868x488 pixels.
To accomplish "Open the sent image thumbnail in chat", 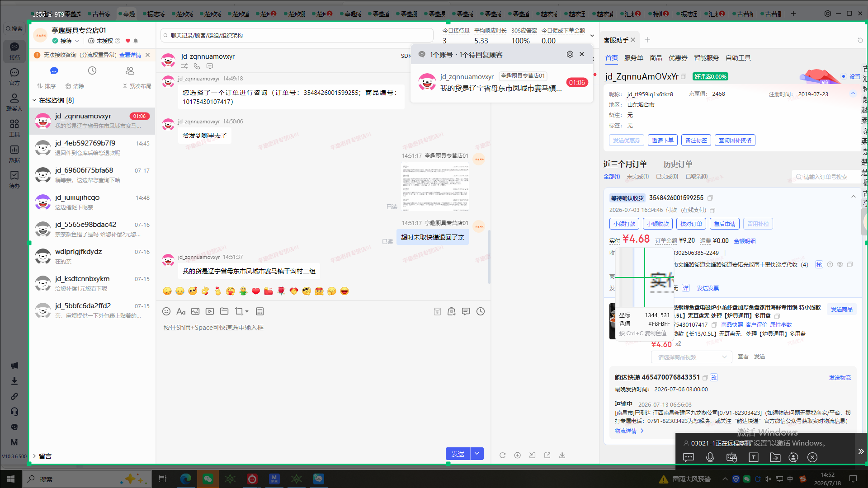I will pyautogui.click(x=435, y=187).
